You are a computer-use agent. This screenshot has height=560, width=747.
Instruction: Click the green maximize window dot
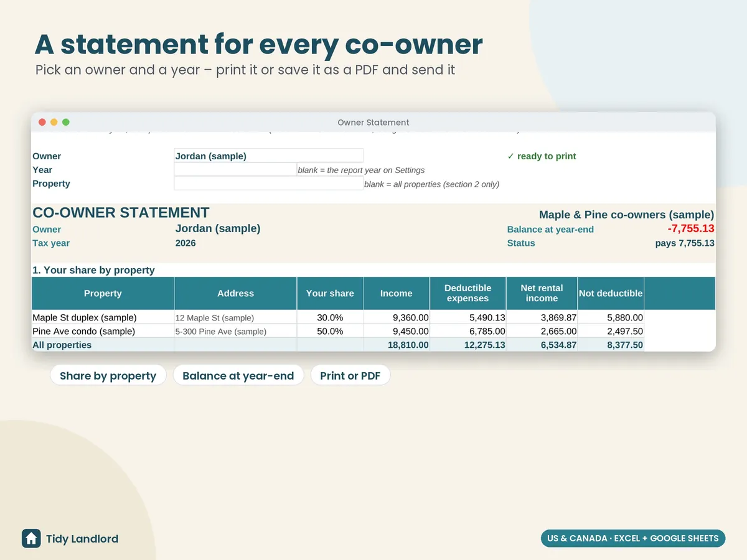66,122
